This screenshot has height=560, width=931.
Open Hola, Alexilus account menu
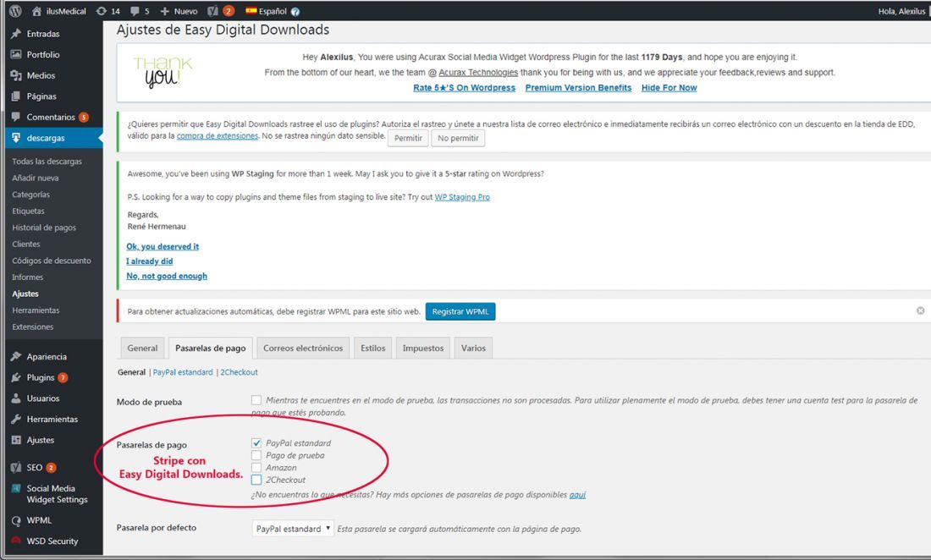[x=901, y=11]
